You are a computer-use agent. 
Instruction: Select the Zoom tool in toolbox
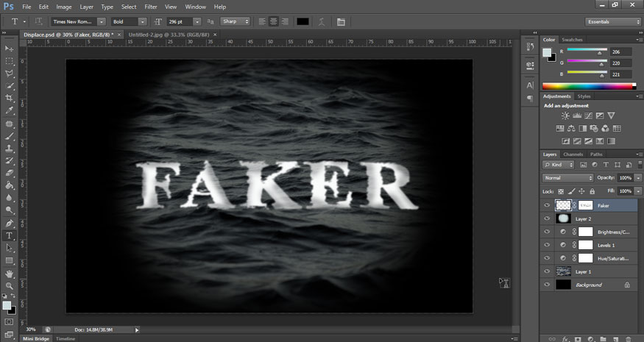(x=9, y=286)
